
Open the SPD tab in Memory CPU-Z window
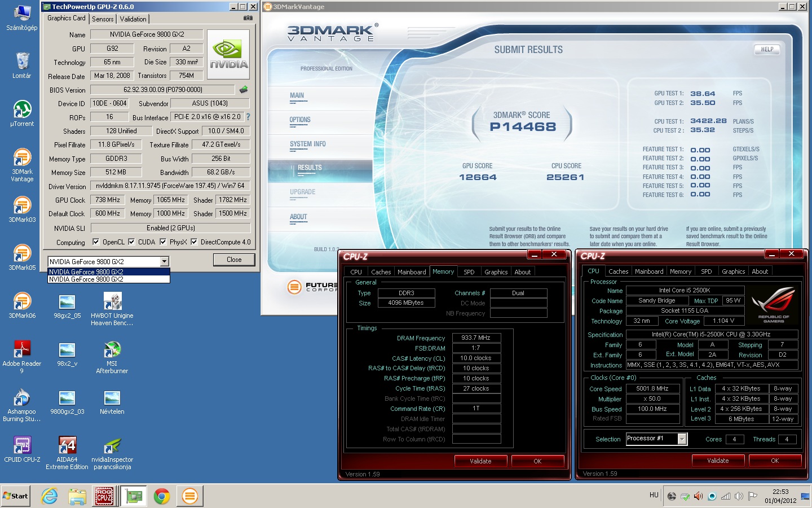point(469,271)
